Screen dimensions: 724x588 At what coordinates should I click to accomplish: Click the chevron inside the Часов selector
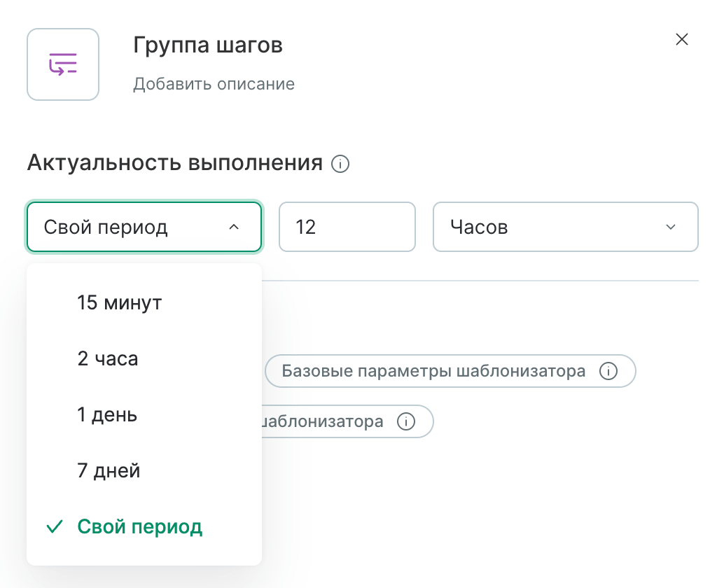point(670,227)
